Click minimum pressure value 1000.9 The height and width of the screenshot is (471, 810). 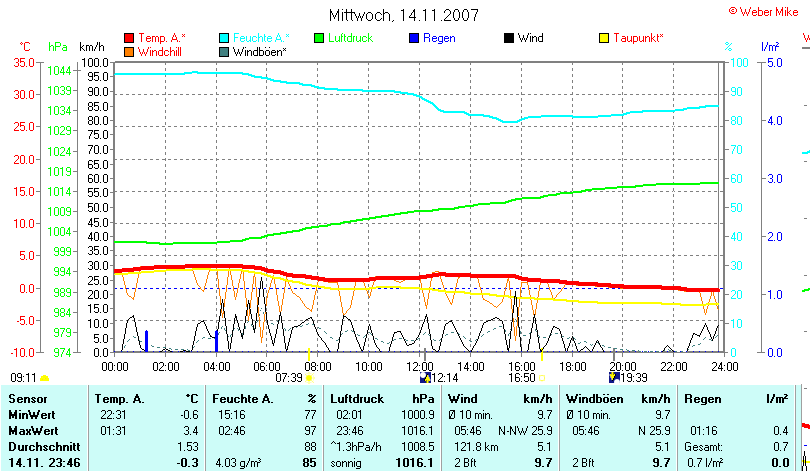[418, 415]
